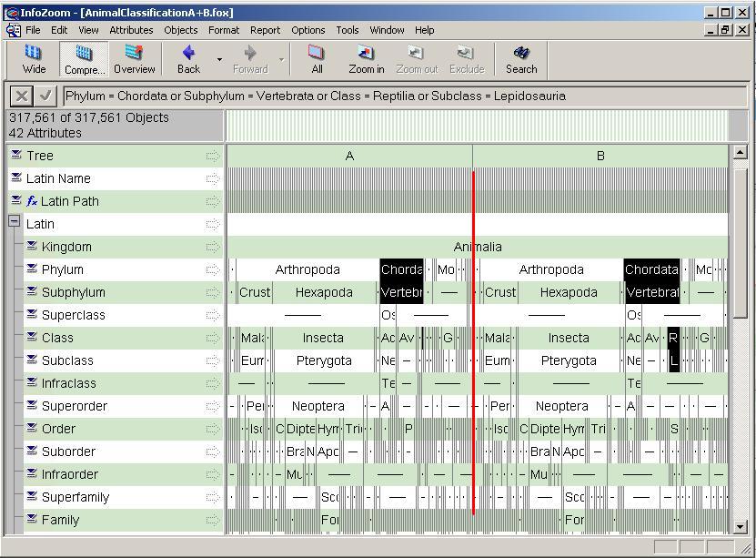This screenshot has height=558, width=756.
Task: Toggle the Phylum attribute marker icon
Action: tap(32, 269)
